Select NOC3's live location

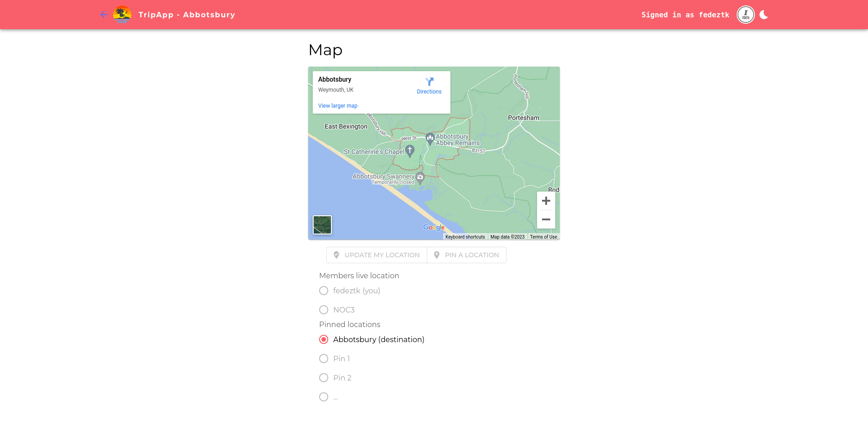tap(324, 310)
